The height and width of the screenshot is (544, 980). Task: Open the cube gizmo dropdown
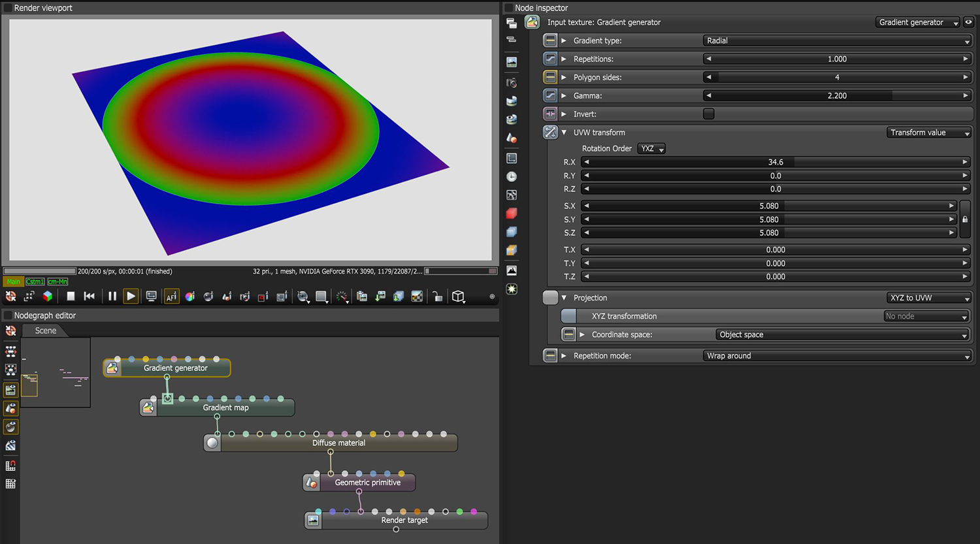[459, 296]
